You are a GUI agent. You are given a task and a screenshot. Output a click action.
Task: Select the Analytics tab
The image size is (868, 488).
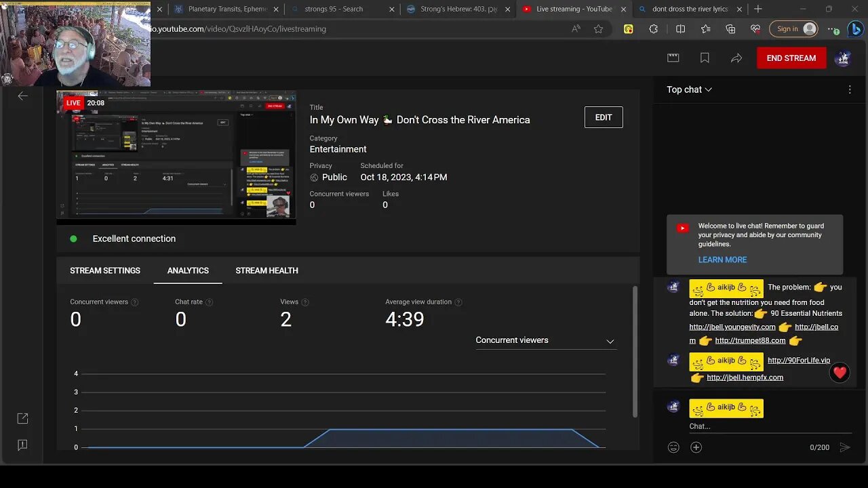(x=188, y=270)
